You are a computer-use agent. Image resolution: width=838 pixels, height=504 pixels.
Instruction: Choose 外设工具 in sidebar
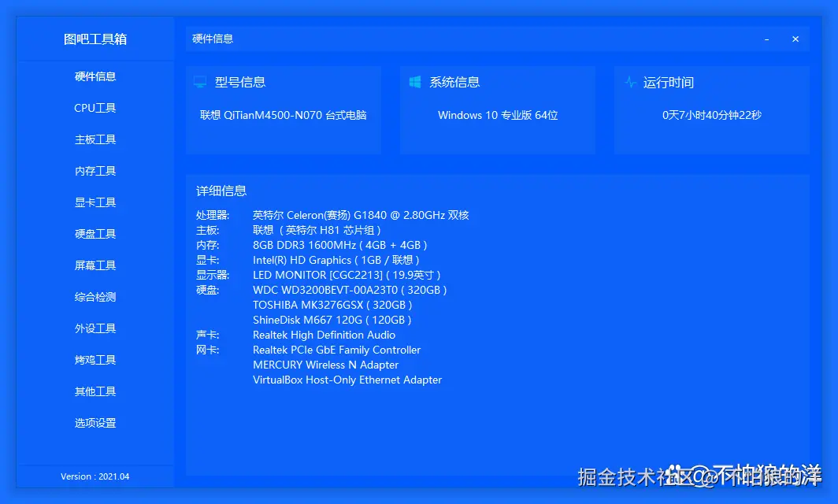coord(95,328)
